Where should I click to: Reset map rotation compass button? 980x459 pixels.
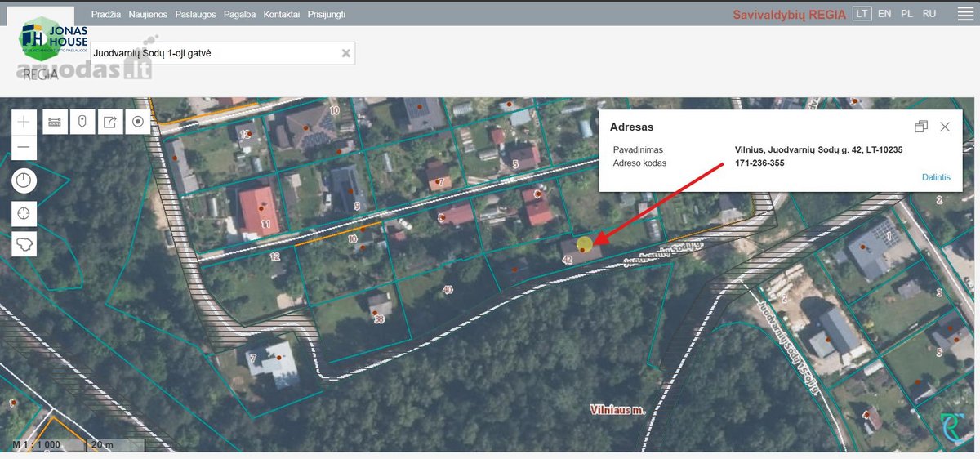coord(24,181)
